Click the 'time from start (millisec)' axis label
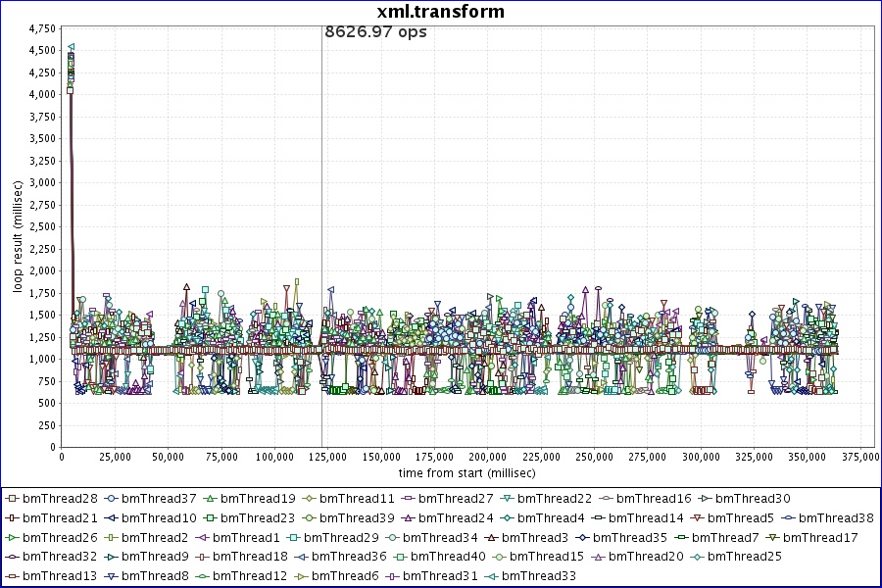Screen dimensions: 882x588 [461, 472]
